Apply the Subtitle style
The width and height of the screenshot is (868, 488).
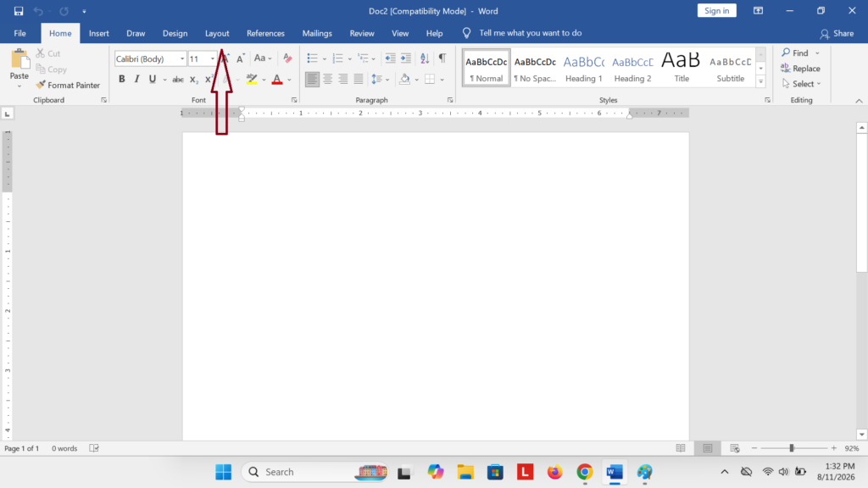(730, 68)
